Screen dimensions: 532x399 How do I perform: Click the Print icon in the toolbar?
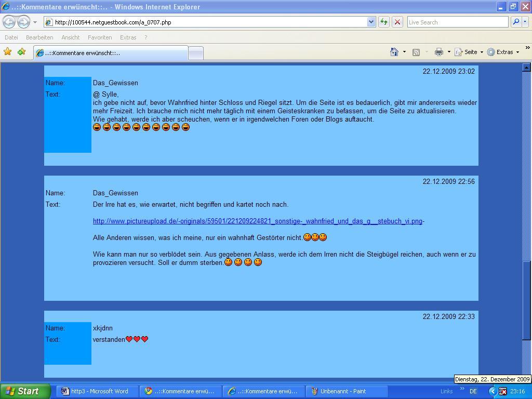tap(438, 52)
